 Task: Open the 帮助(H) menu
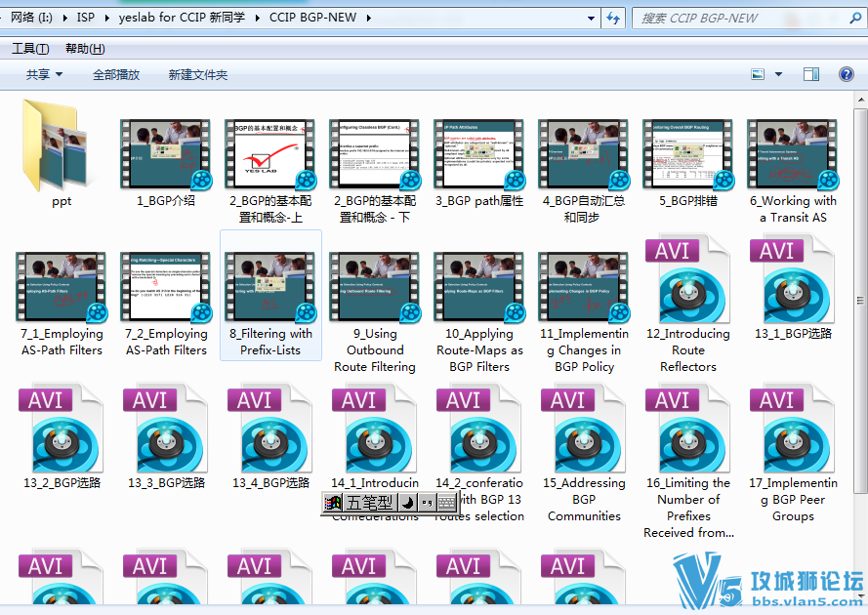[x=85, y=49]
